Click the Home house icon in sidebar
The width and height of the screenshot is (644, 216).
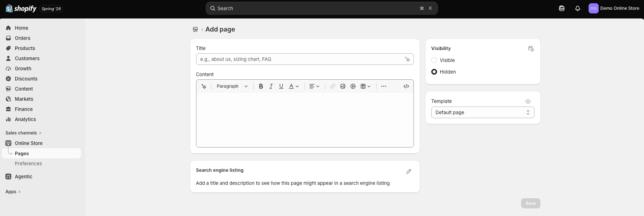(8, 28)
